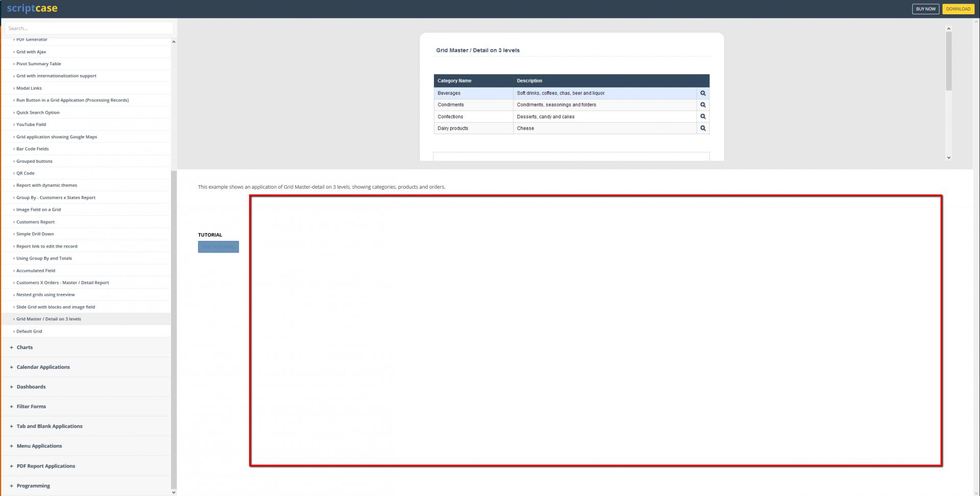Click the magnifier icon in Condiments row
The height and width of the screenshot is (496, 980).
pyautogui.click(x=703, y=105)
